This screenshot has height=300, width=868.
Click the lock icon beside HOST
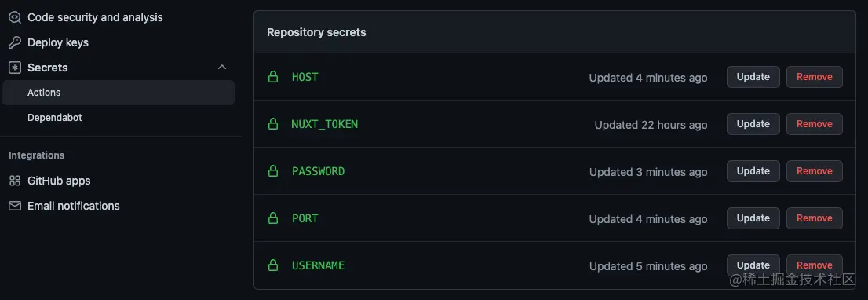(x=273, y=77)
